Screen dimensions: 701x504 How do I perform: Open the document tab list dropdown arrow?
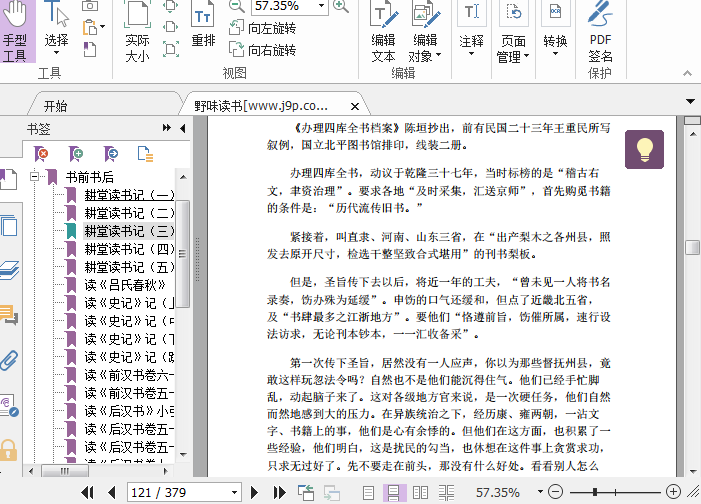pyautogui.click(x=690, y=102)
